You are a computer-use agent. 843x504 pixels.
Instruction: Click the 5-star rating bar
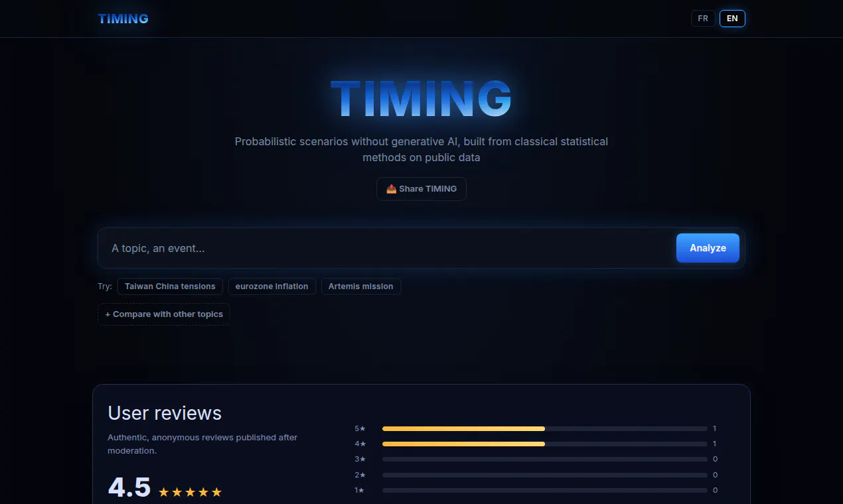click(x=545, y=428)
